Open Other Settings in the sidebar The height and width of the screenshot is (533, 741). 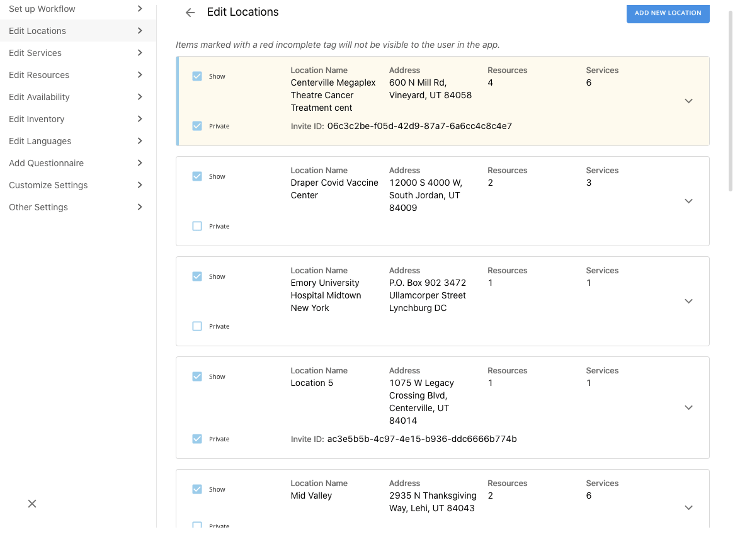[78, 207]
